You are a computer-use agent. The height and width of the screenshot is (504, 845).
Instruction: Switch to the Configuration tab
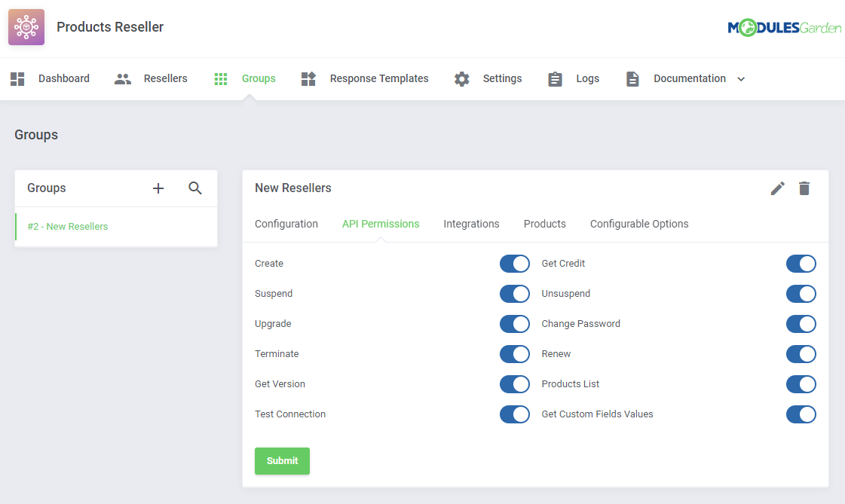tap(286, 224)
